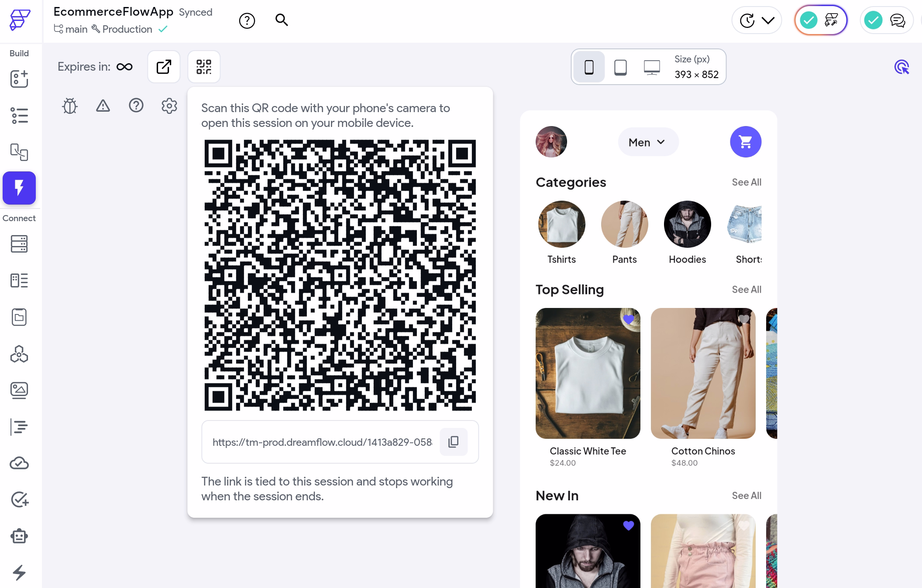
Task: Open the robot agent icon
Action: pyautogui.click(x=19, y=536)
